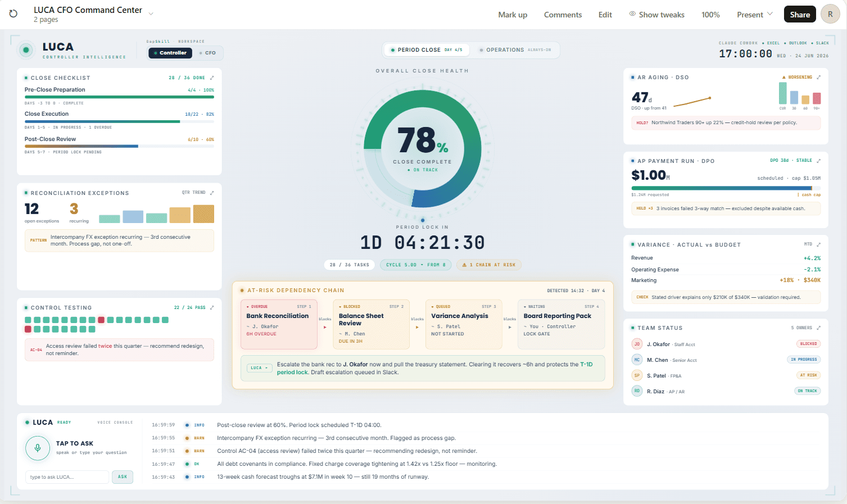Click the CYCLE 5.0D FROM 8 pill
847x504 pixels.
415,265
